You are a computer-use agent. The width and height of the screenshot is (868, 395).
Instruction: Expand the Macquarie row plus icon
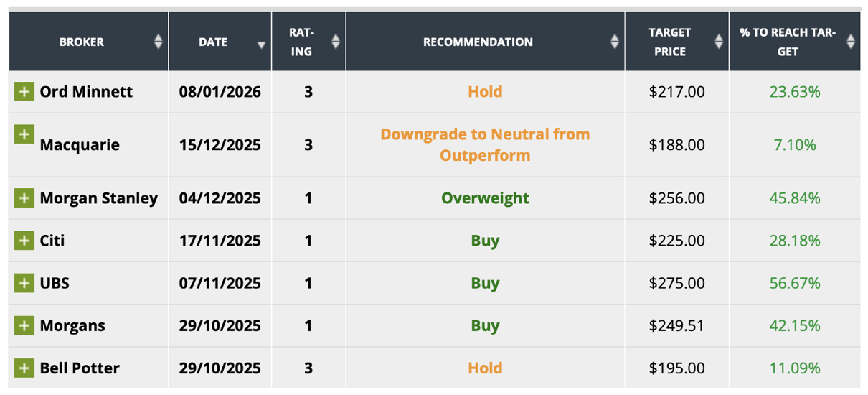click(24, 134)
